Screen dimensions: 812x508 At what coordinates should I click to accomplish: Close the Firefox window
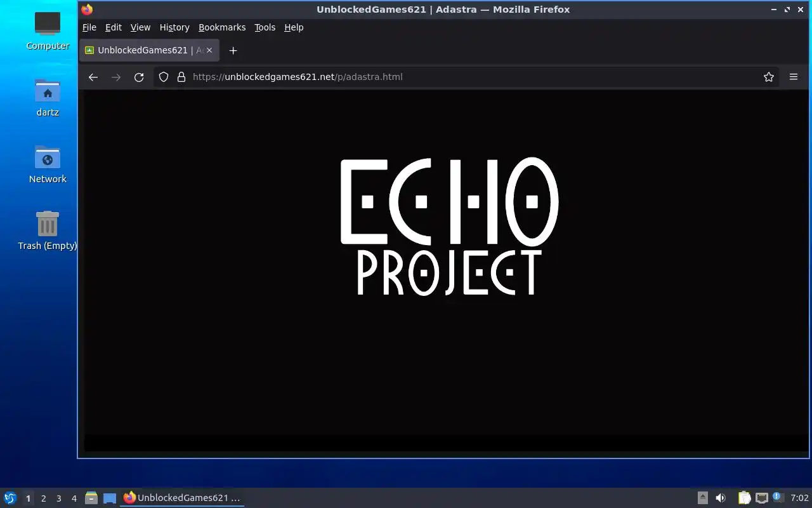click(x=801, y=10)
